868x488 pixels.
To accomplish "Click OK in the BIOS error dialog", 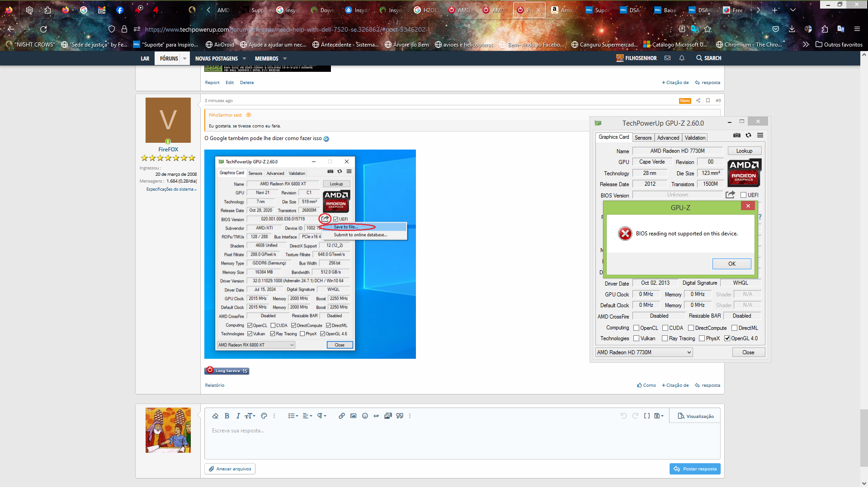I will click(x=731, y=264).
